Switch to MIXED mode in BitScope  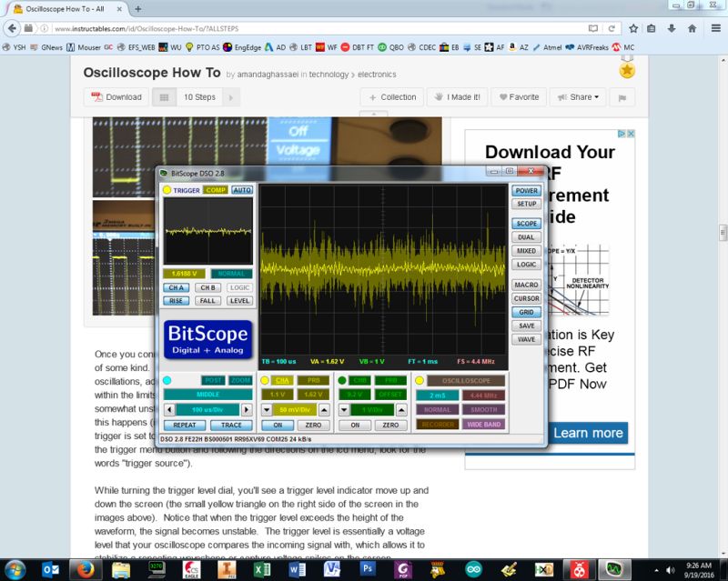(526, 251)
